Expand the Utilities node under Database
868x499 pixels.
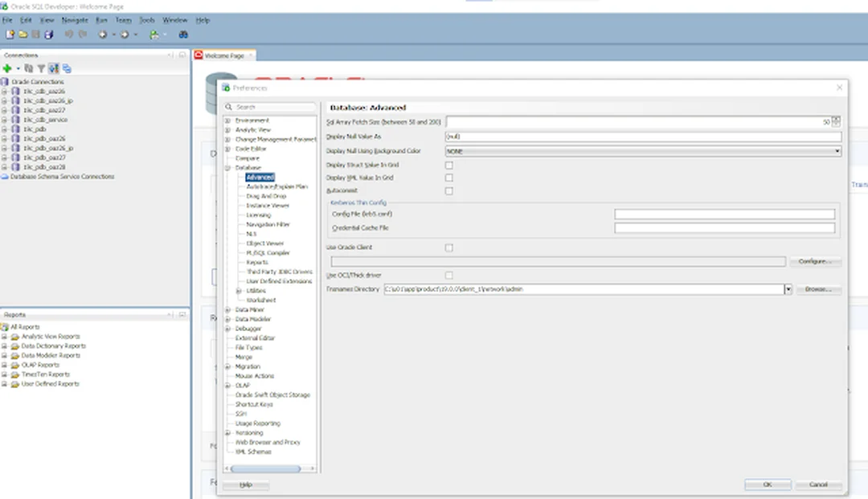(x=239, y=290)
